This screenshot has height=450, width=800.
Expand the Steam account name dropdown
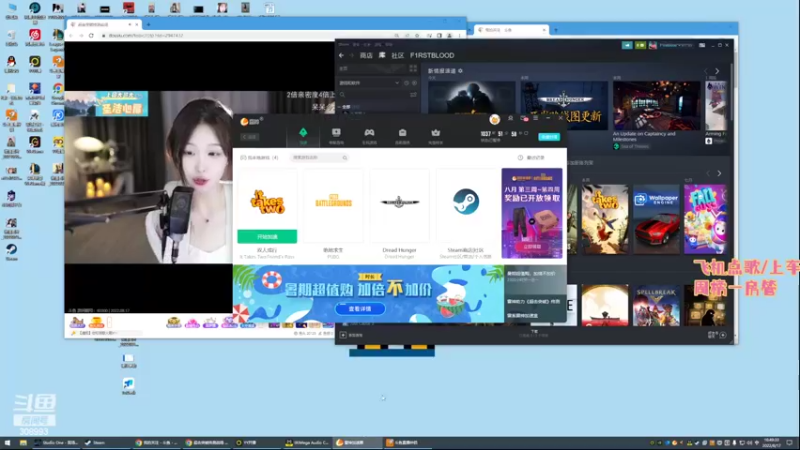(676, 45)
